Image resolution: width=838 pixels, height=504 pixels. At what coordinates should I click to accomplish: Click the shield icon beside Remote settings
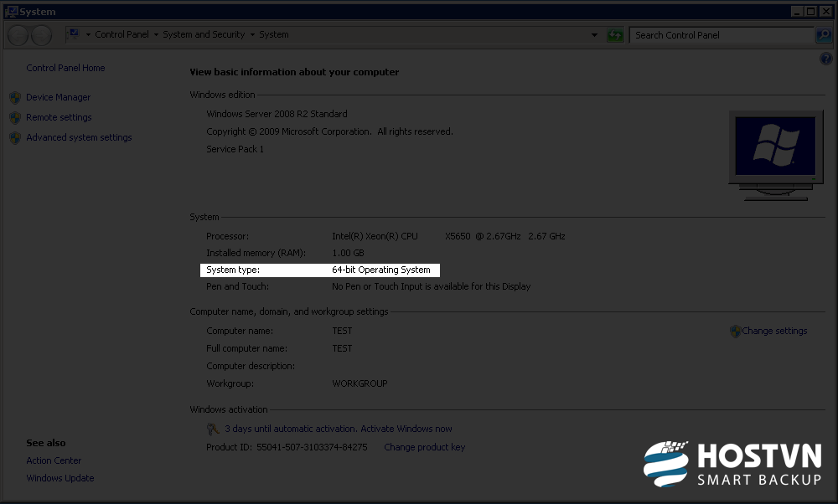(x=15, y=117)
